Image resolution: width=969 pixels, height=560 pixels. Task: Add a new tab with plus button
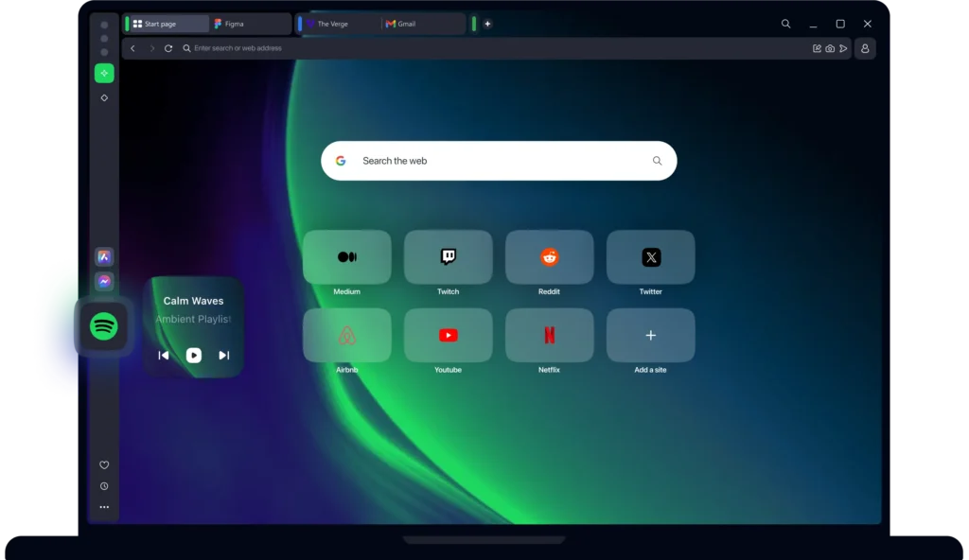pos(487,24)
